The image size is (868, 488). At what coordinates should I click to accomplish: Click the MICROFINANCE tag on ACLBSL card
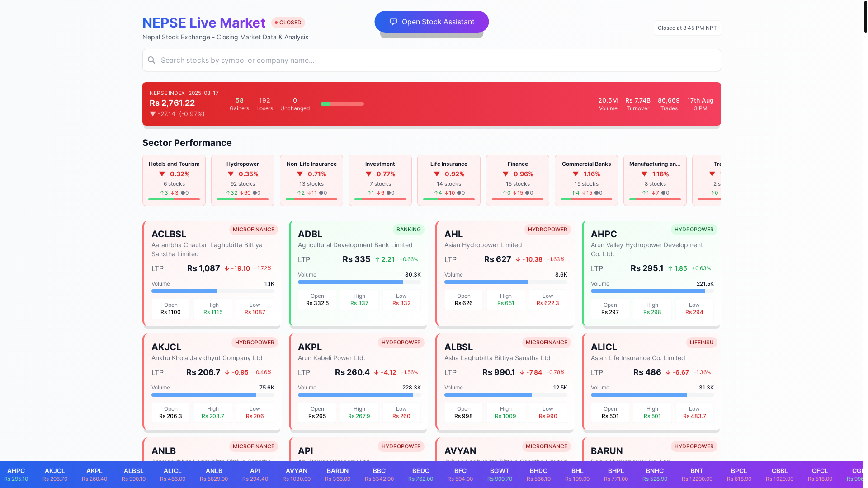click(254, 230)
